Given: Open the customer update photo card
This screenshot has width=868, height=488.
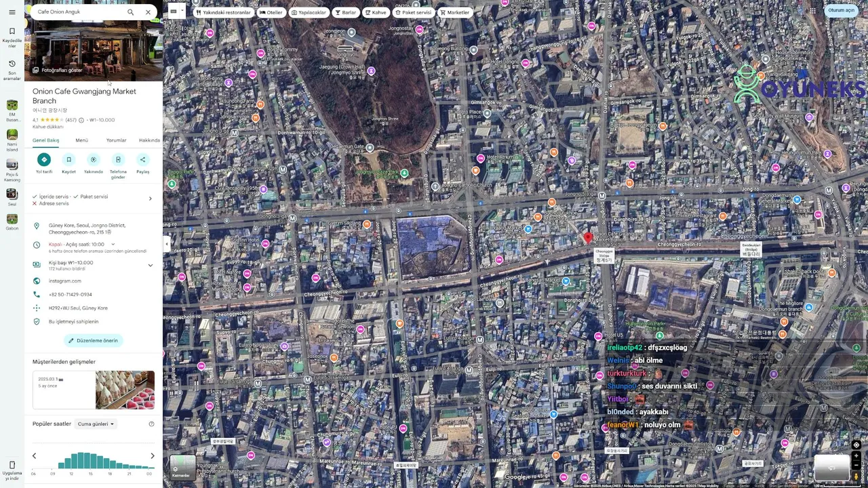Looking at the screenshot, I should point(94,390).
